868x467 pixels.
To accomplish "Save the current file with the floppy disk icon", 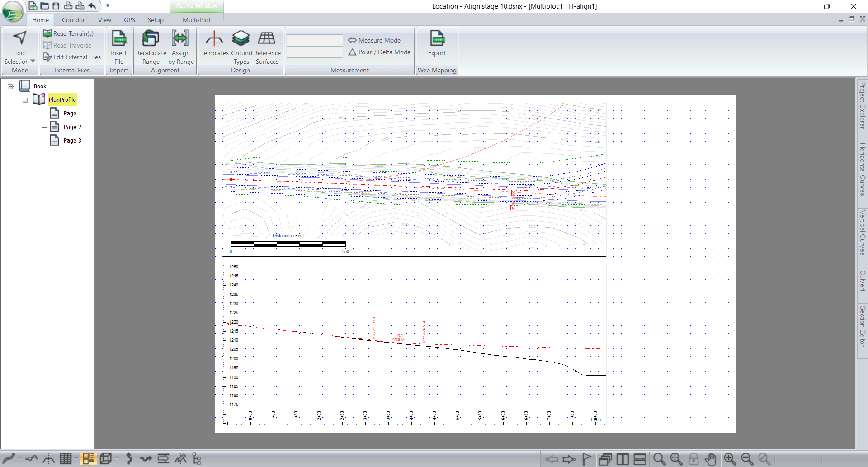I will [56, 6].
